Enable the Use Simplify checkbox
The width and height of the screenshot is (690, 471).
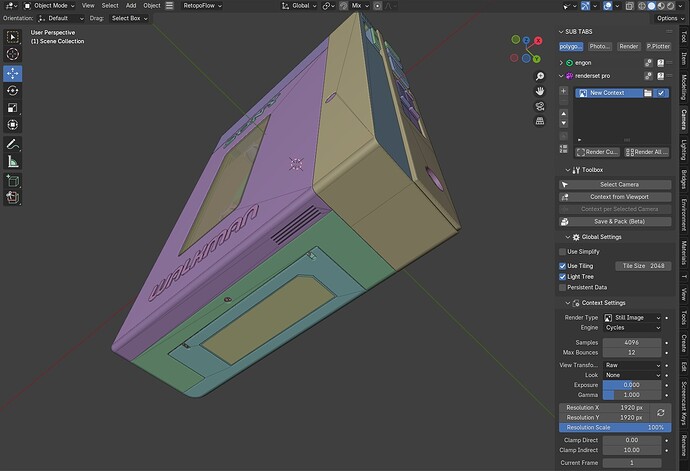click(562, 252)
